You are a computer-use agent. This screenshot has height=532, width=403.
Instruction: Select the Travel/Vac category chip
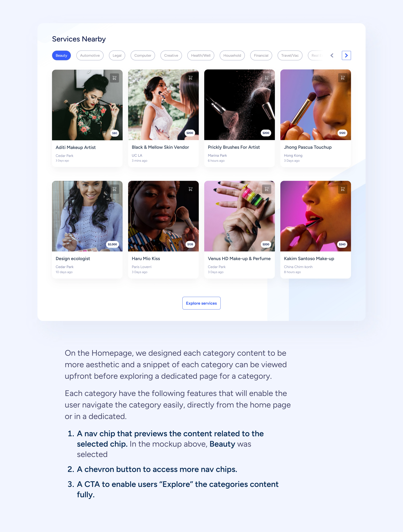click(290, 55)
